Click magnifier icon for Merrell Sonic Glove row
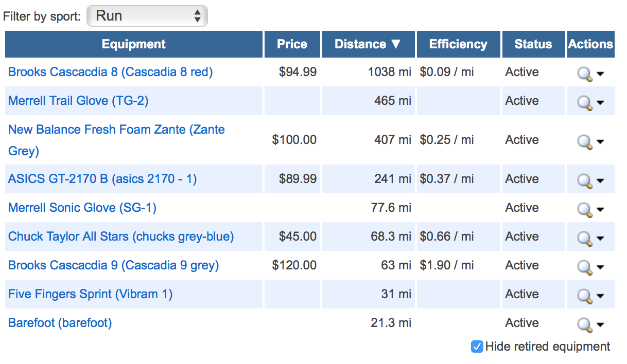This screenshot has width=627, height=364. coord(585,210)
